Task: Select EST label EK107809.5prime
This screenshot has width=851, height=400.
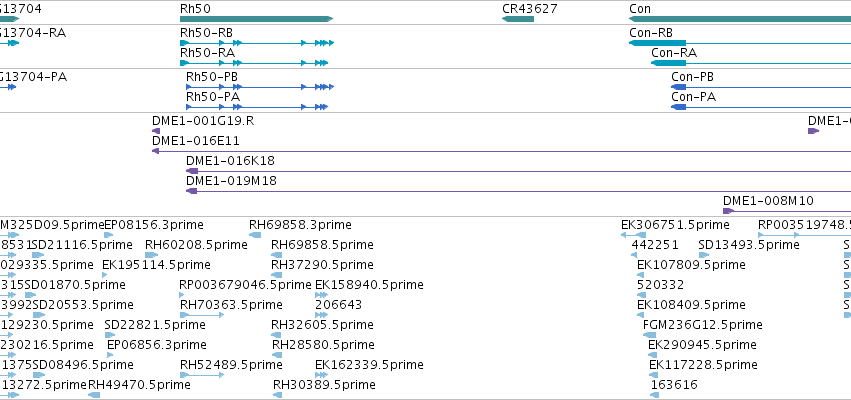Action: pos(691,265)
